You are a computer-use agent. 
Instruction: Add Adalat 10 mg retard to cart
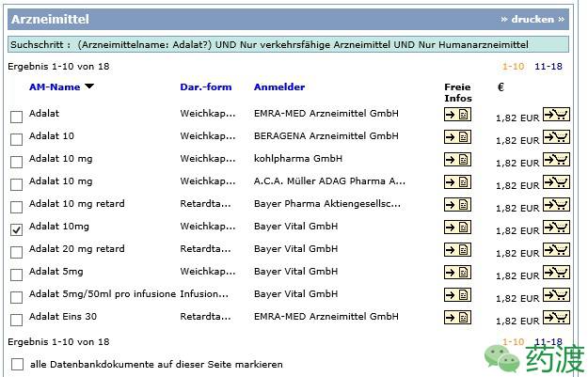tap(557, 205)
